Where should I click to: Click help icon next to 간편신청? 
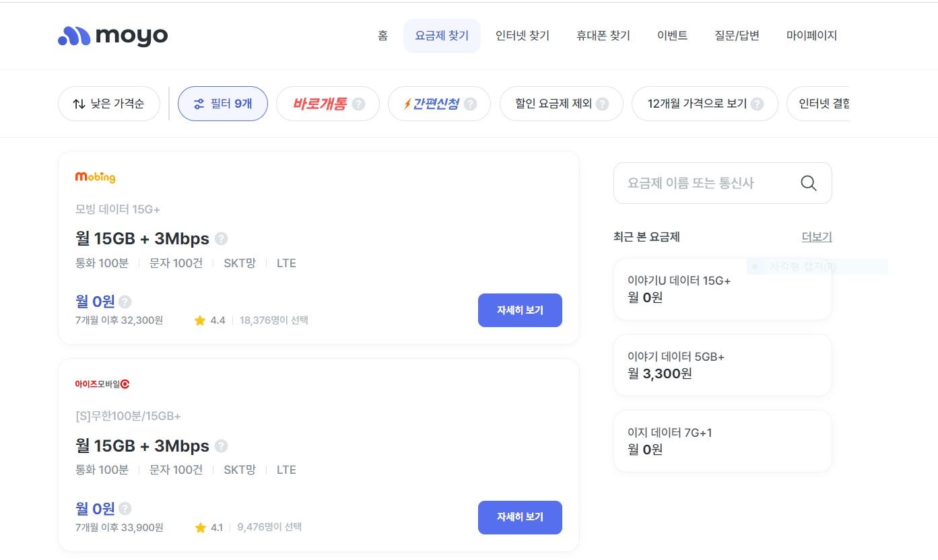tap(470, 104)
